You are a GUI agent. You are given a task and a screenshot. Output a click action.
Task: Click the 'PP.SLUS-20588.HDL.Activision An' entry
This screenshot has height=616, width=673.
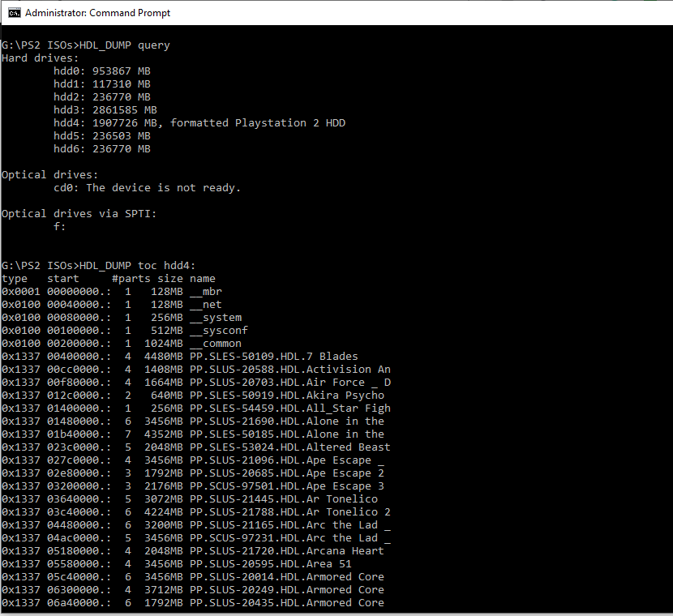(x=290, y=370)
